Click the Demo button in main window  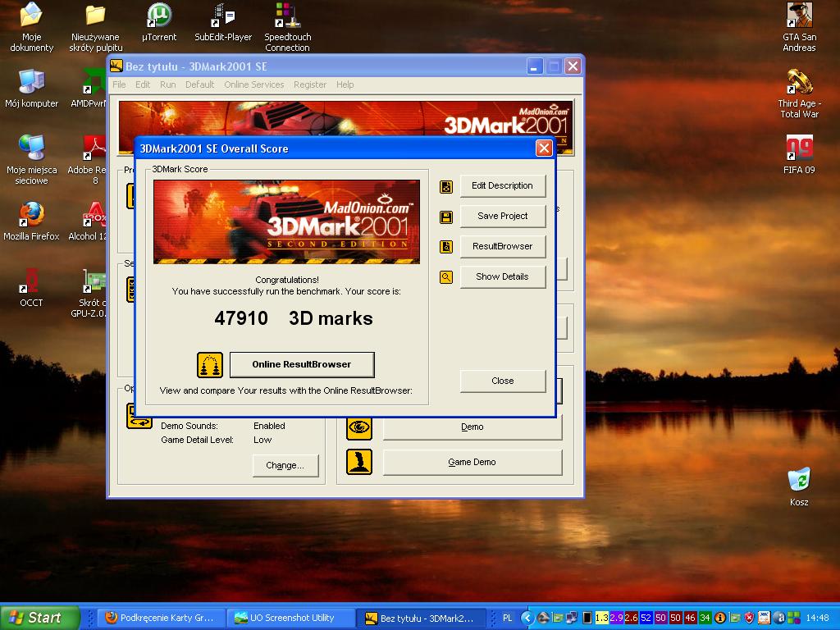472,427
